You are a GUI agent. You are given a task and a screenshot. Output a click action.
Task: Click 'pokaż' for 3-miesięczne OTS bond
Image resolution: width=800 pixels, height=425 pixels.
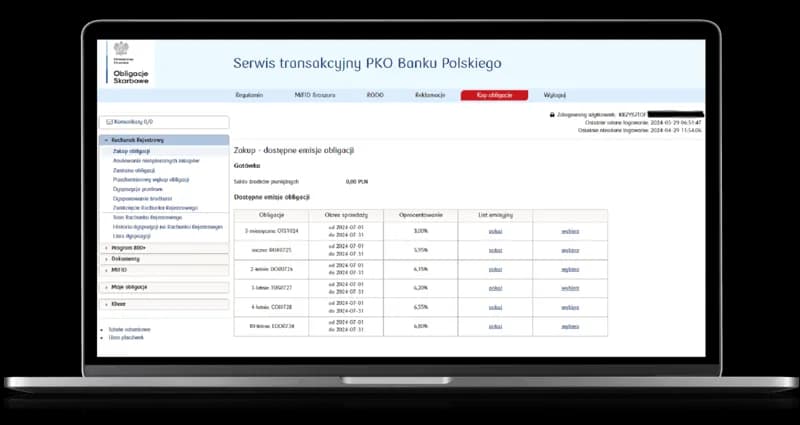pos(495,231)
